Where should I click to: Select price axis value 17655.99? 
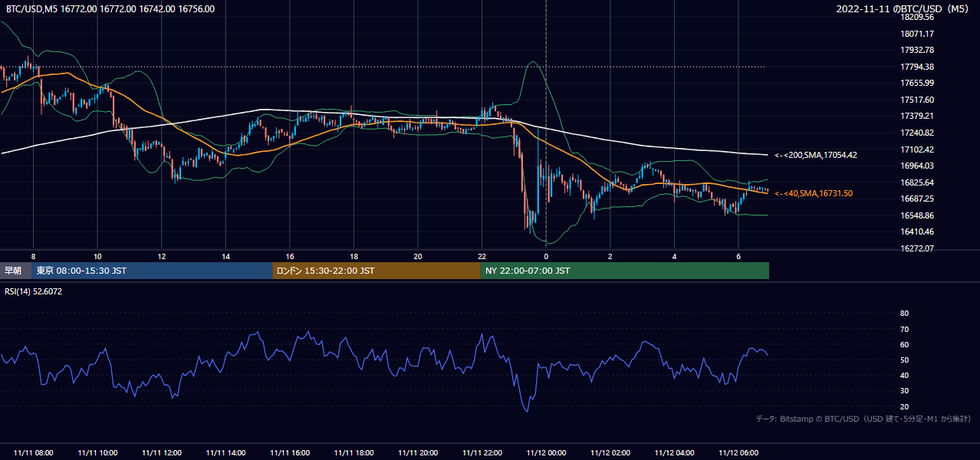tap(917, 83)
